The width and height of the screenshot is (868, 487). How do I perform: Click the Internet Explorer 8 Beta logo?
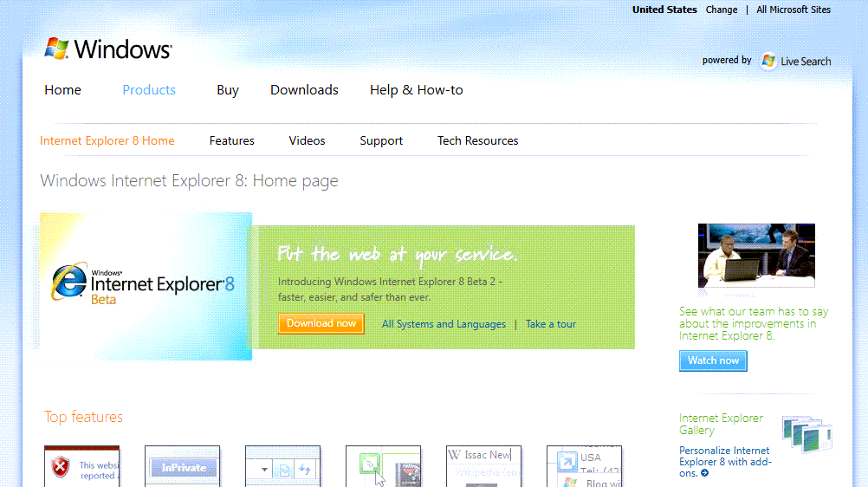(143, 285)
